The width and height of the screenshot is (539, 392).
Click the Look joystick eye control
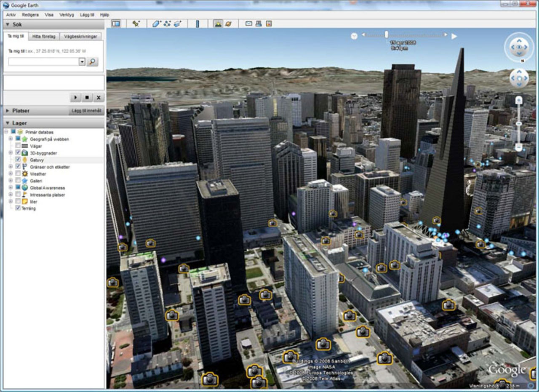pos(519,47)
